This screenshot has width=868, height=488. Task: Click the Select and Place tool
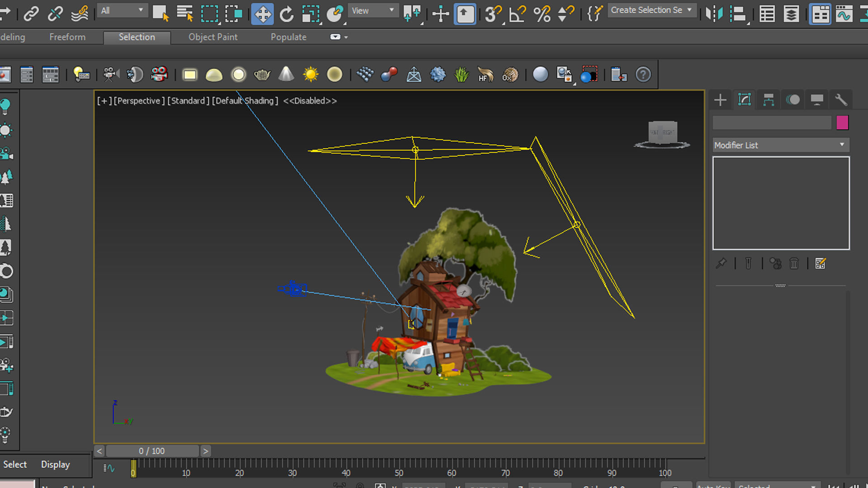(335, 14)
